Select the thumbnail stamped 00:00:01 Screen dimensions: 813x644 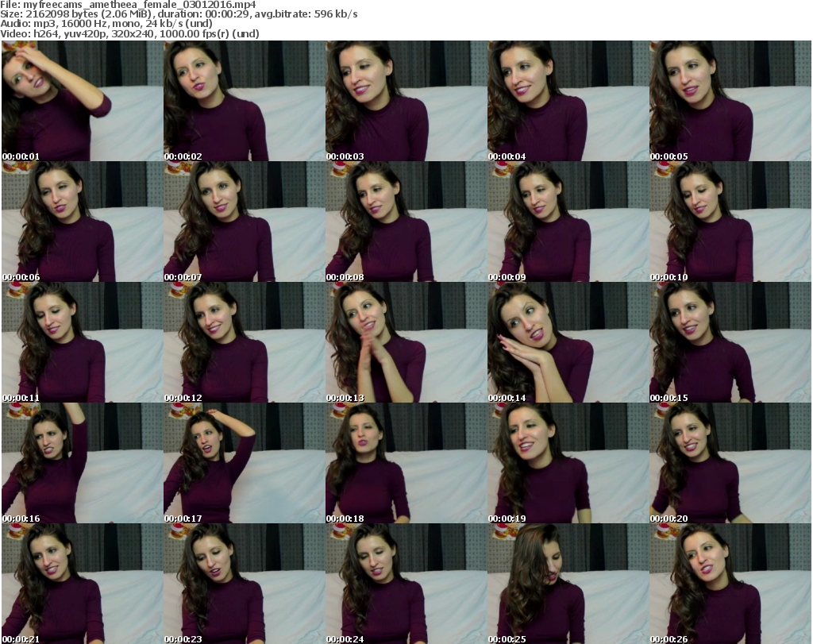83,101
